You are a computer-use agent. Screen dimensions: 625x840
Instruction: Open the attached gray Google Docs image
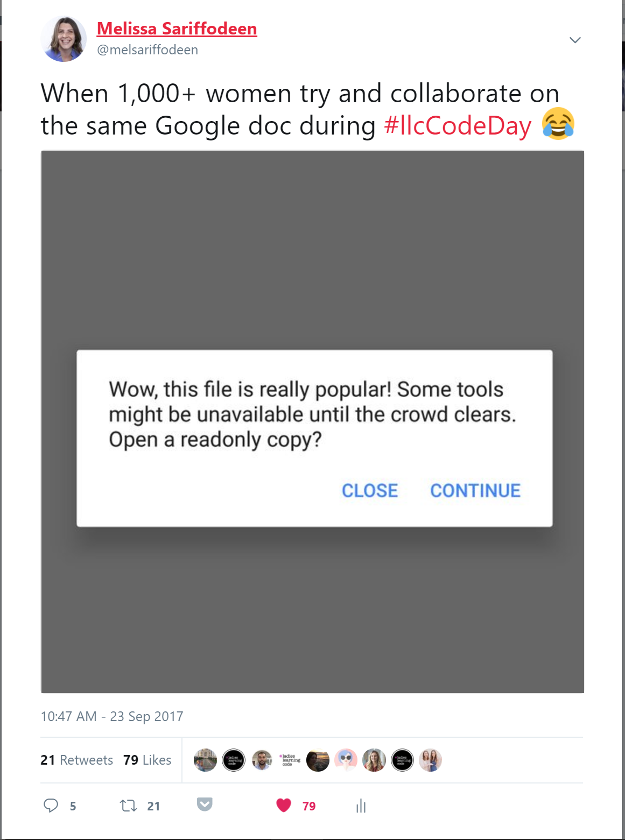coord(313,422)
